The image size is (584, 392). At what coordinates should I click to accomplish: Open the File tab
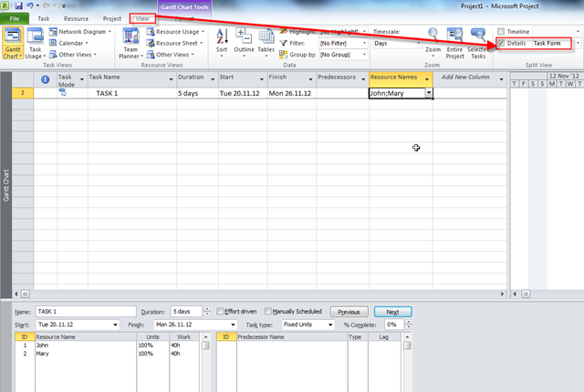click(x=16, y=18)
